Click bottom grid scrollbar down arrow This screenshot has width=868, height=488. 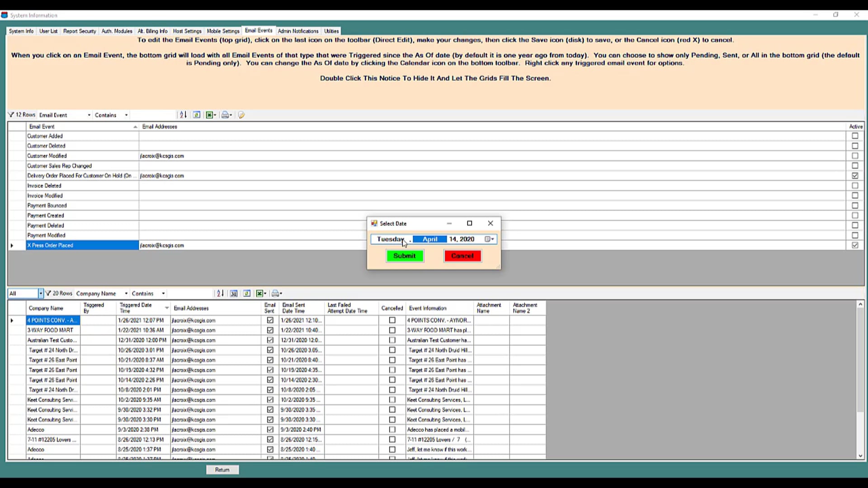(860, 456)
